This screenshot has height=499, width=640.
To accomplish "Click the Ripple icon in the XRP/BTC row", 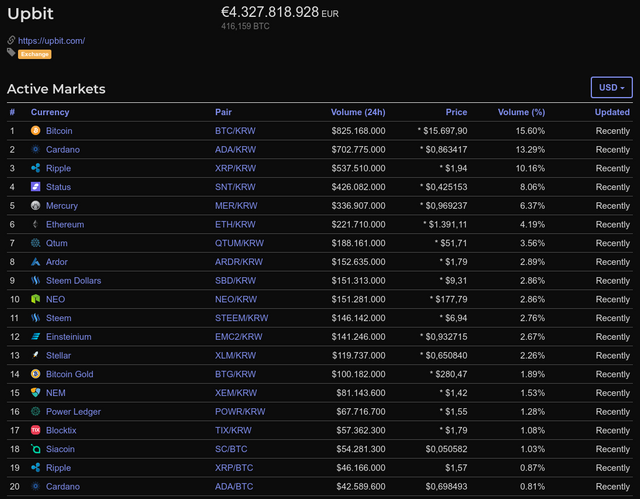I will [36, 468].
